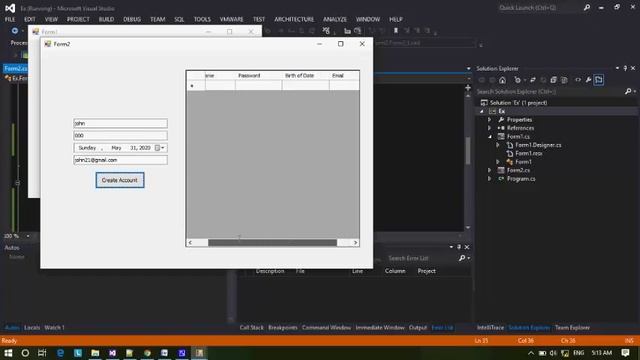Switch to the Team Explorer tab
The image size is (640, 360).
[572, 327]
